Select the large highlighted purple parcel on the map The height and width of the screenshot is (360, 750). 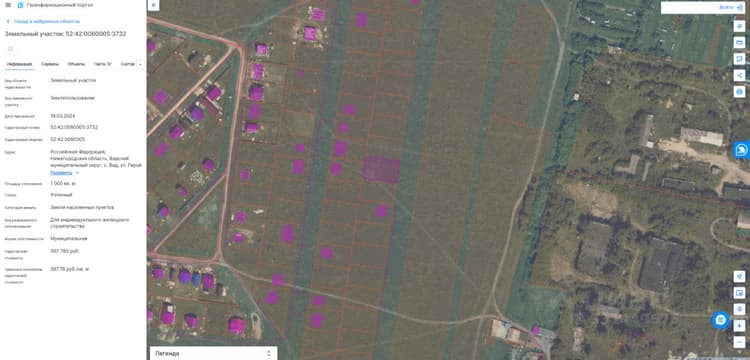[x=381, y=169]
